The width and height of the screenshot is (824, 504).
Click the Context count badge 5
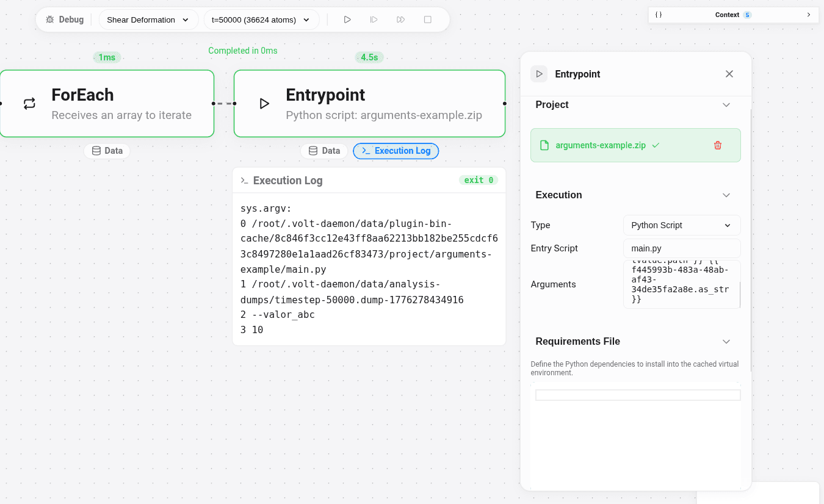[747, 15]
